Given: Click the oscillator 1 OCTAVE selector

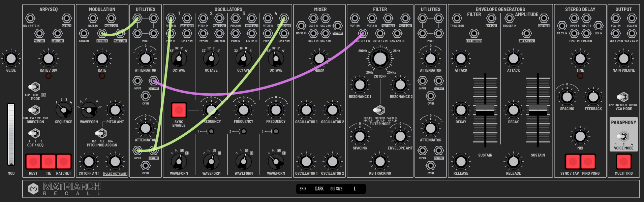Looking at the screenshot, I should pyautogui.click(x=179, y=59).
